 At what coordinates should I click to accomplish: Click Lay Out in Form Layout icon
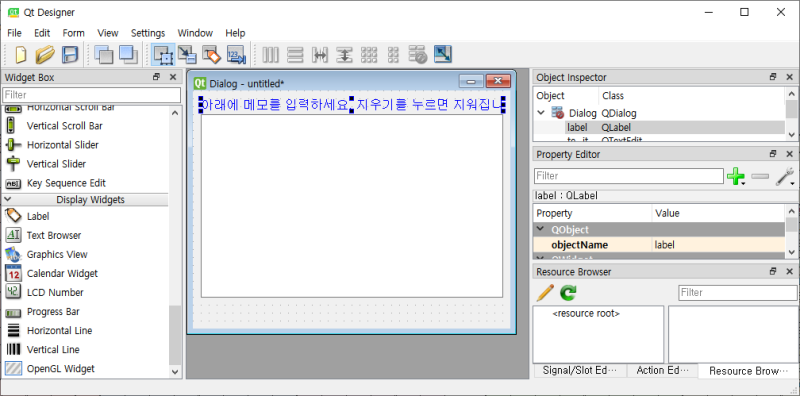[393, 55]
